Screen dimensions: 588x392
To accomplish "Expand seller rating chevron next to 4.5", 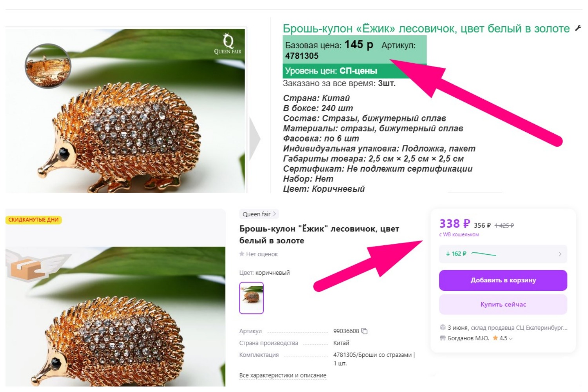I will [511, 338].
